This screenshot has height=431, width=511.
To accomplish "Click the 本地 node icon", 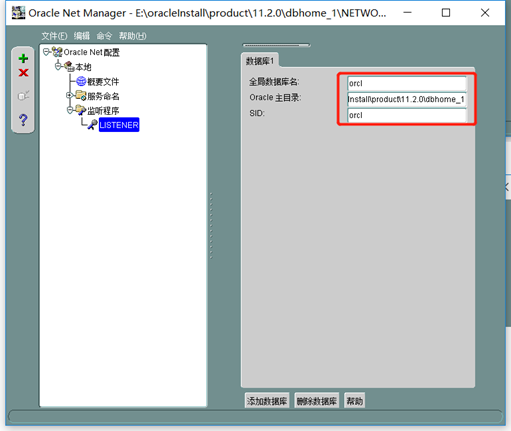I will [x=69, y=66].
